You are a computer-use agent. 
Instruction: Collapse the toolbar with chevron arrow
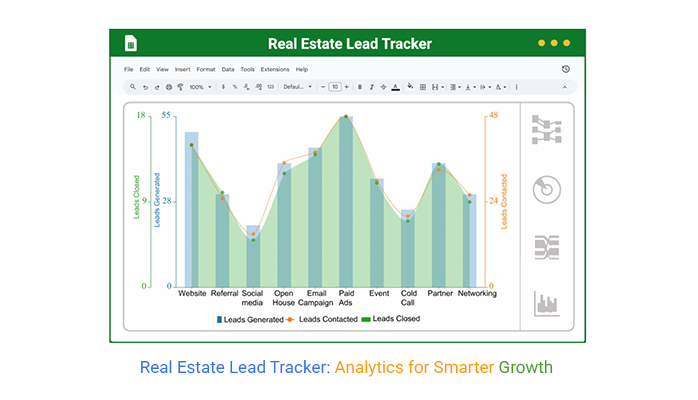[x=566, y=87]
